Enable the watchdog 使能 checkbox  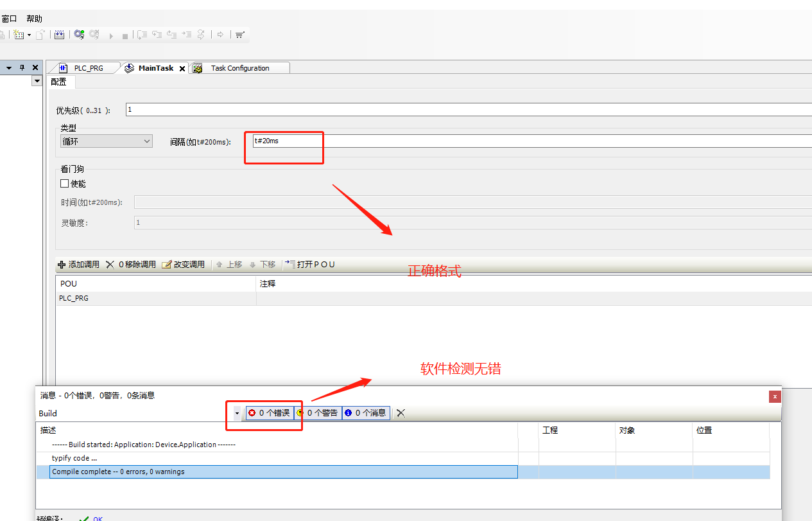[64, 184]
